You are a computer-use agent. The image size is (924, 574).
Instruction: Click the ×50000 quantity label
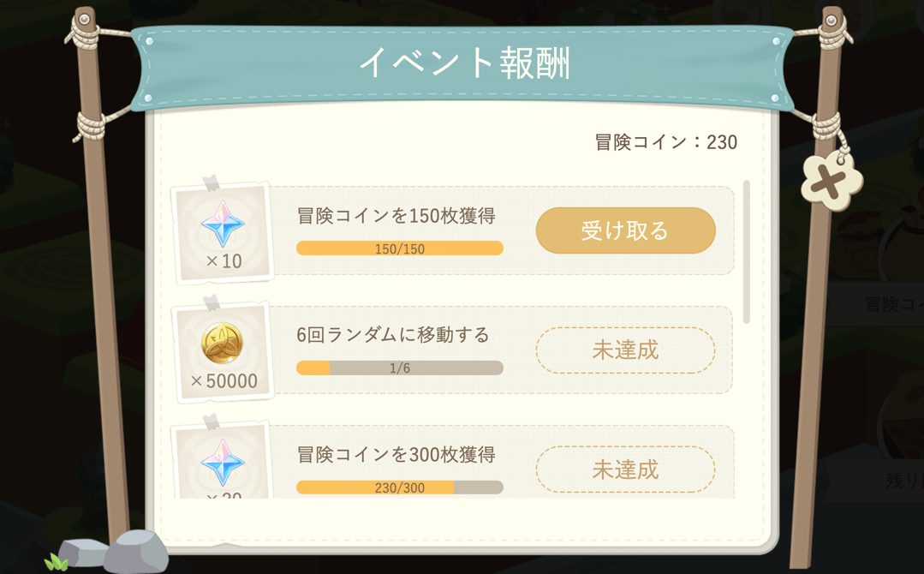[224, 381]
